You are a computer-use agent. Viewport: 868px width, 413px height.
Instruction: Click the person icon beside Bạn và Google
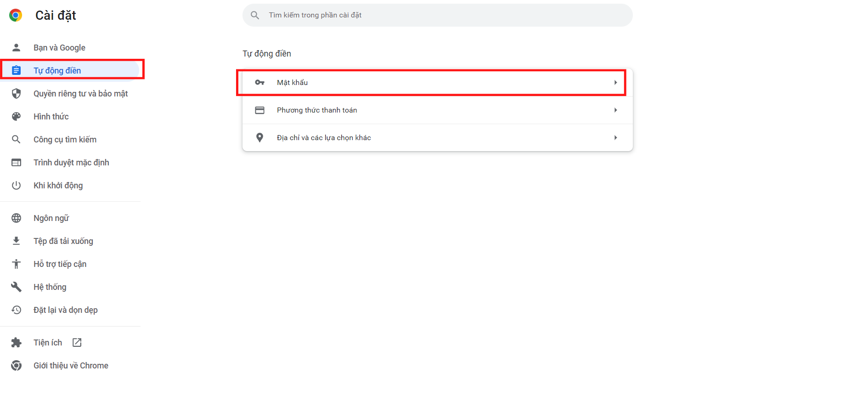[16, 47]
